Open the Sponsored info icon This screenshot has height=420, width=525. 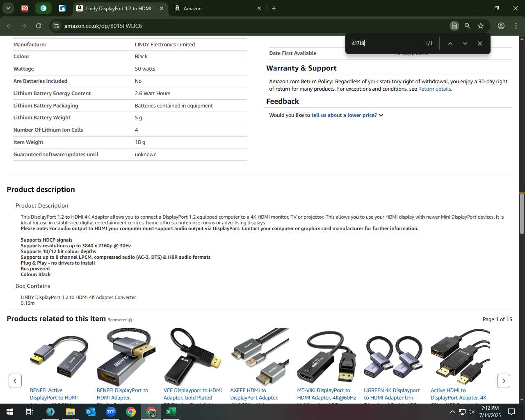pos(130,320)
